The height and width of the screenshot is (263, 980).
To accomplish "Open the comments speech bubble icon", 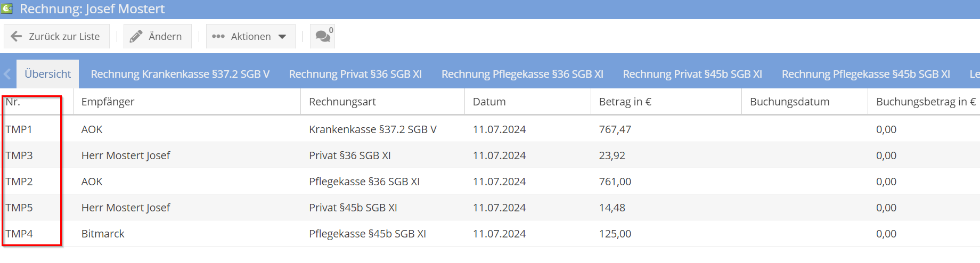I will (322, 36).
